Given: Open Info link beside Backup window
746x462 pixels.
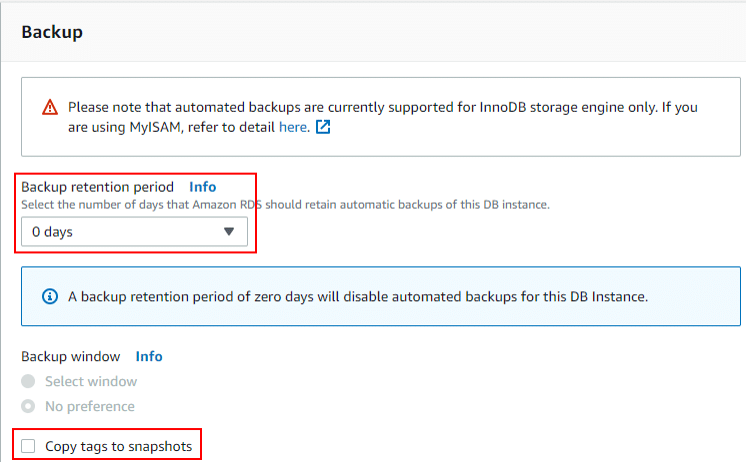Looking at the screenshot, I should click(x=149, y=356).
